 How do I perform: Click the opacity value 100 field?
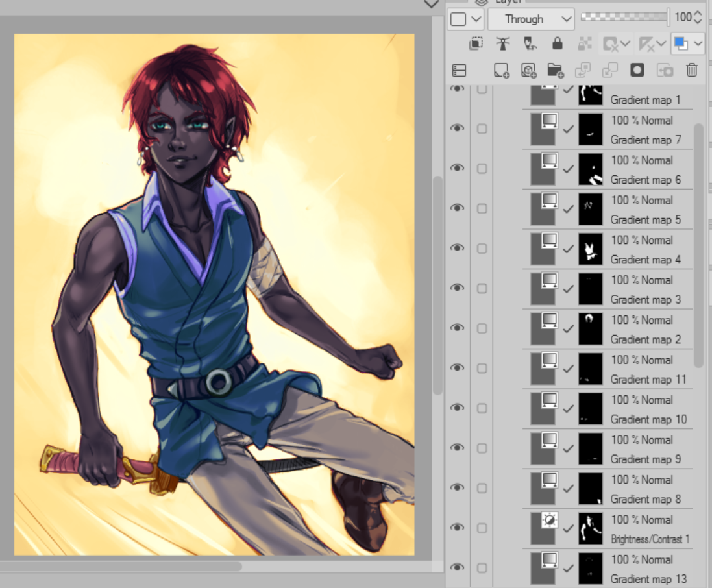pos(683,18)
